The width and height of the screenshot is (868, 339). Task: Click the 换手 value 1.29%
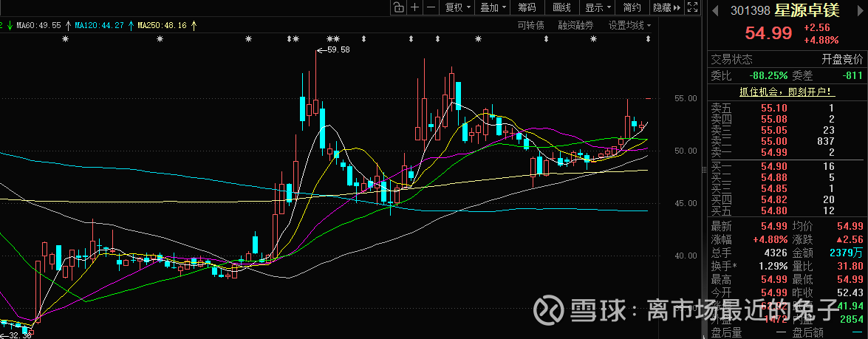tap(772, 266)
